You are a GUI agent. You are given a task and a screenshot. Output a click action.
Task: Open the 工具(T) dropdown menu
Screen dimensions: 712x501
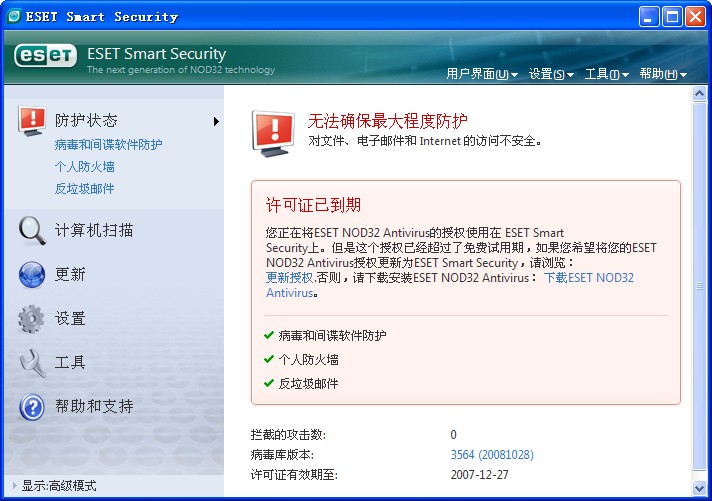point(607,74)
